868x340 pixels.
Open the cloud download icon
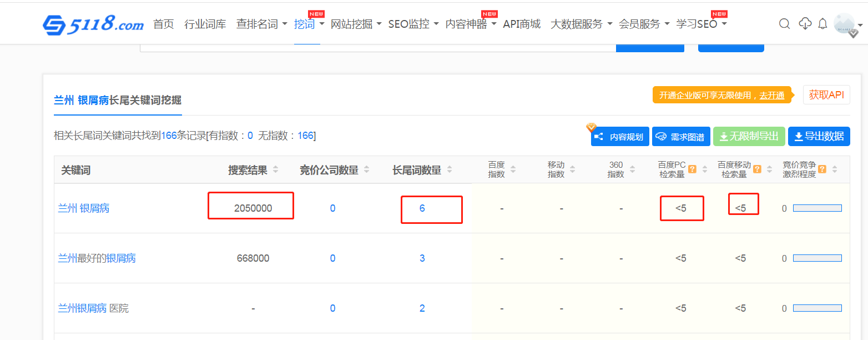(805, 24)
